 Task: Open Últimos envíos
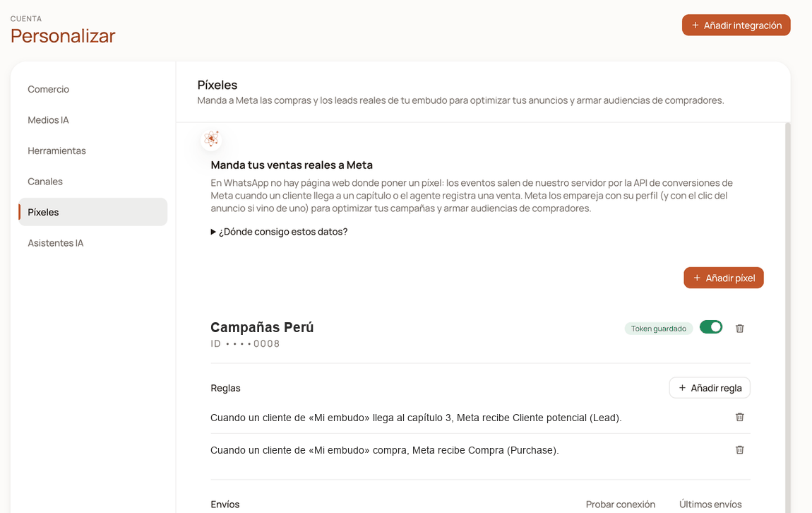(x=710, y=505)
